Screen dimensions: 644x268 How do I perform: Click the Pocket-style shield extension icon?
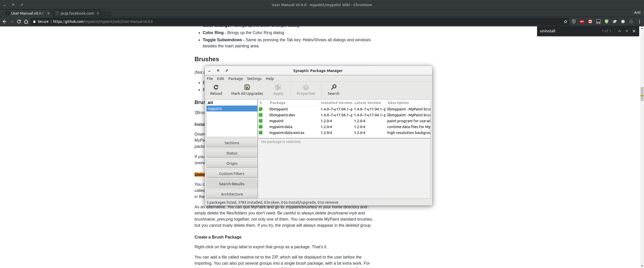pos(574,22)
